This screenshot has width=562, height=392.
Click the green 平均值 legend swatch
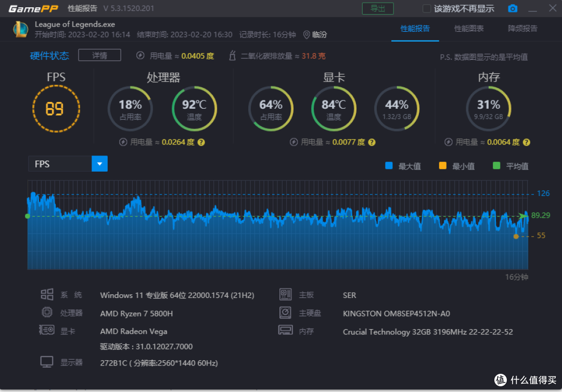(x=496, y=166)
